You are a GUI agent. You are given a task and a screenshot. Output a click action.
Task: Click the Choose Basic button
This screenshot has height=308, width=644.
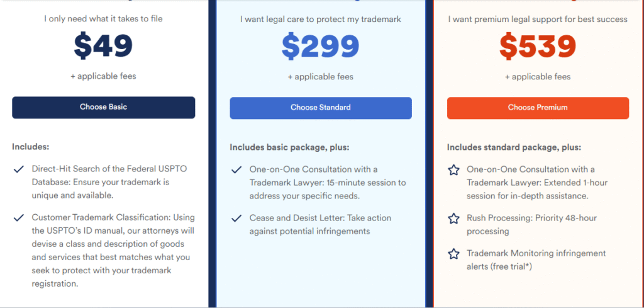pyautogui.click(x=104, y=107)
